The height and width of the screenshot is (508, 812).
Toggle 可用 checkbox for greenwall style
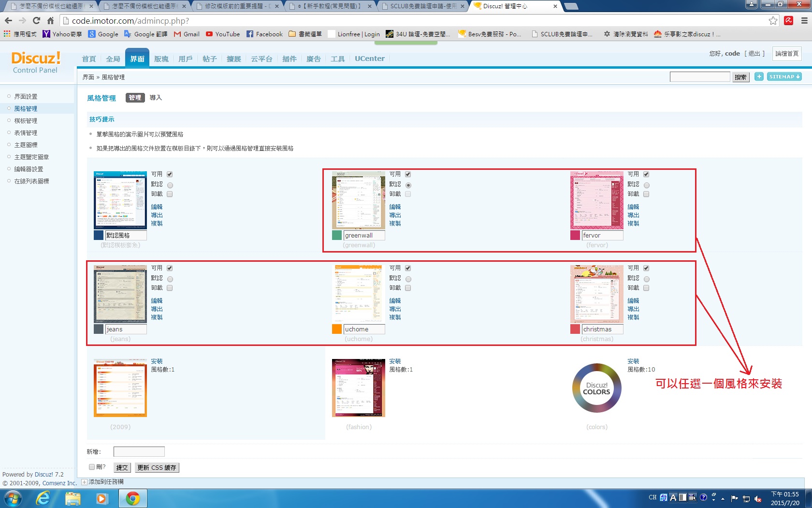pos(408,174)
